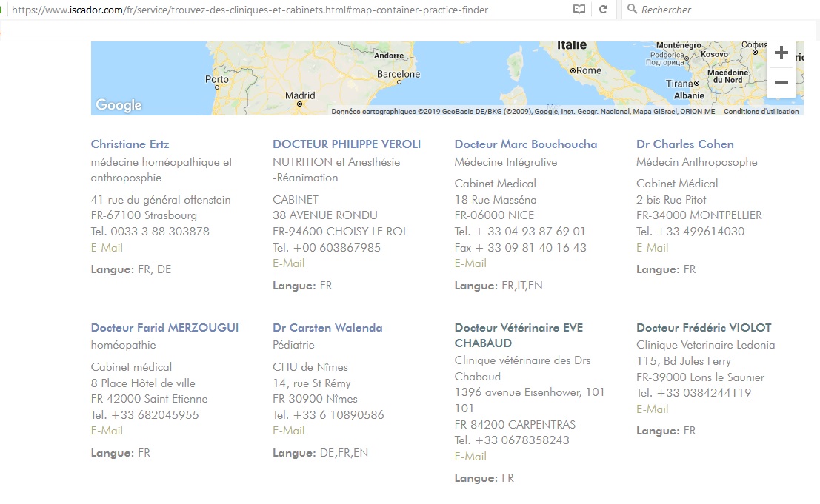The width and height of the screenshot is (820, 504).
Task: Open the Google logo on the map
Action: [119, 105]
